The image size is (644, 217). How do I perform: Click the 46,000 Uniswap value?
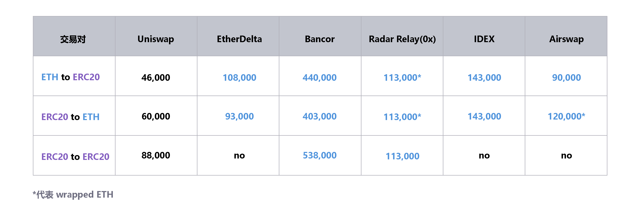click(x=156, y=78)
